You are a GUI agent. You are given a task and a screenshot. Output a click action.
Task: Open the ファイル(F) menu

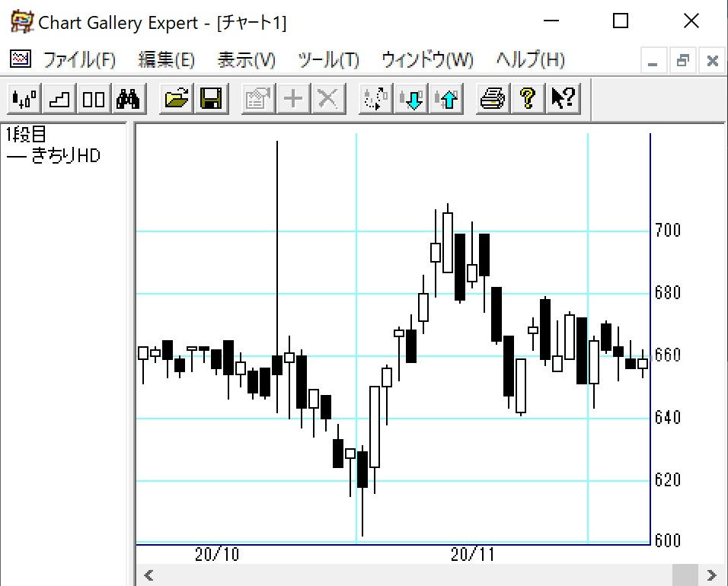79,60
